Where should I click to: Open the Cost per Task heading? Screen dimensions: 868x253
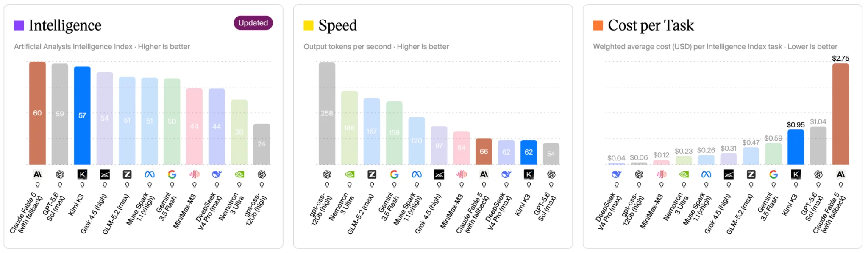pos(651,25)
